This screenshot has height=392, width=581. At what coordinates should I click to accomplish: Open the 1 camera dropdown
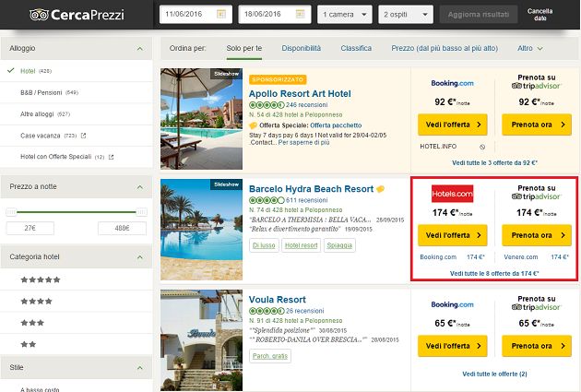tap(345, 15)
